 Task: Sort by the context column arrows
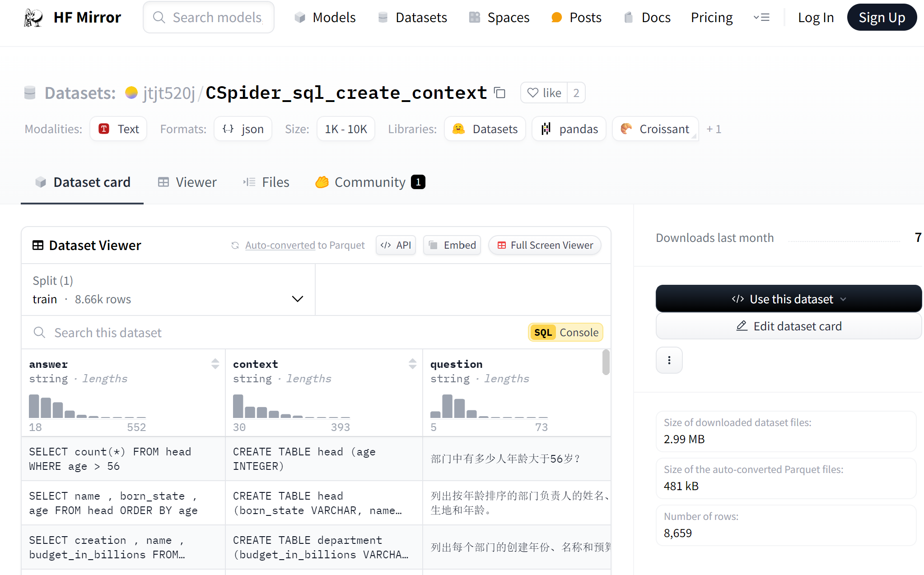tap(412, 364)
